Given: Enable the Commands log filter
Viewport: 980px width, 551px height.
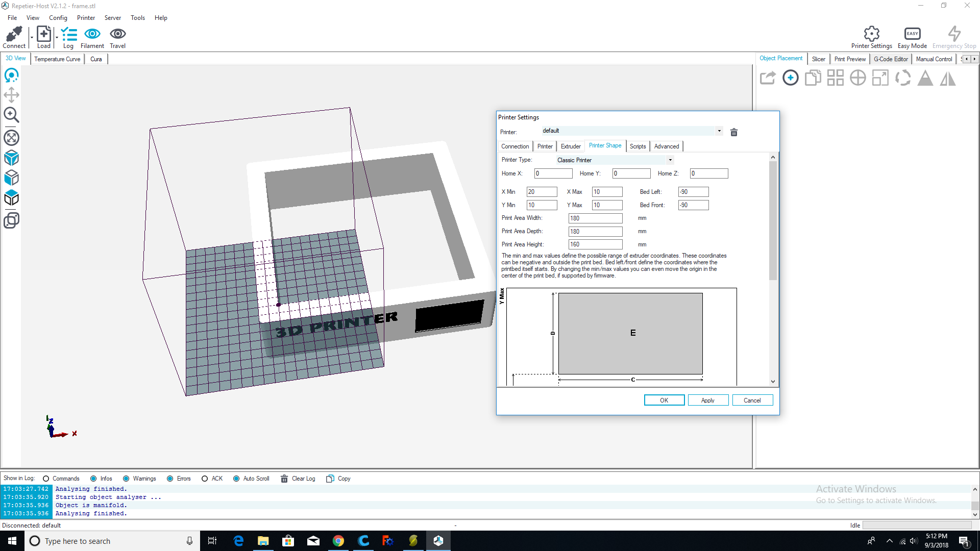Looking at the screenshot, I should [x=46, y=479].
